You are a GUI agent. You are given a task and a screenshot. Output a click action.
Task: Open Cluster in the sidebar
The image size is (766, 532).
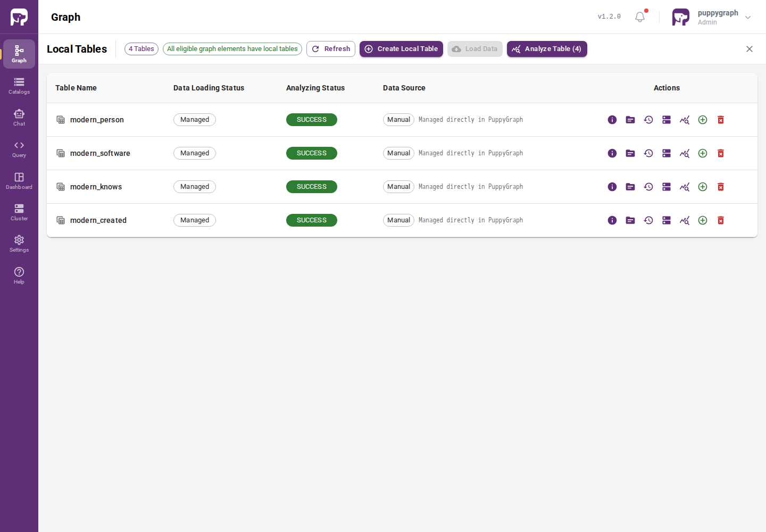(19, 212)
